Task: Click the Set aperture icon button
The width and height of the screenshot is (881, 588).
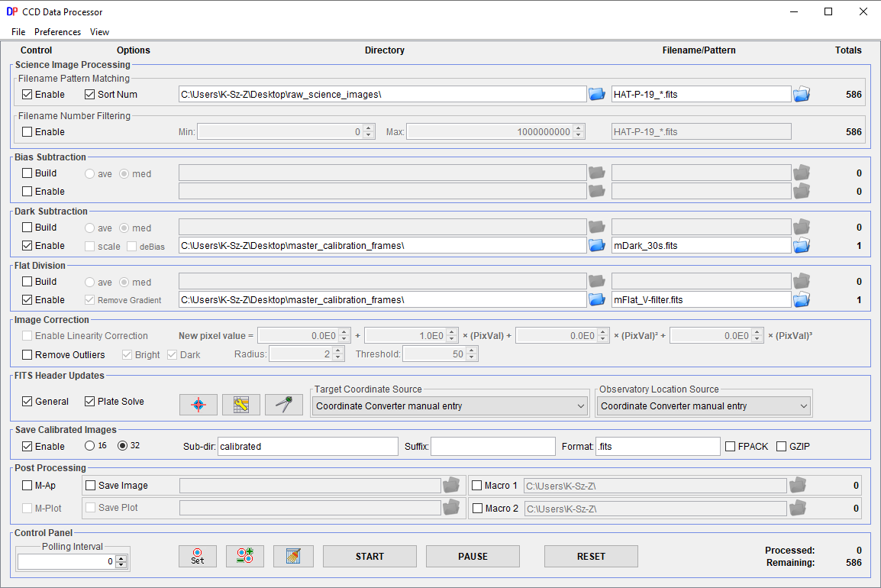Action: (197, 556)
